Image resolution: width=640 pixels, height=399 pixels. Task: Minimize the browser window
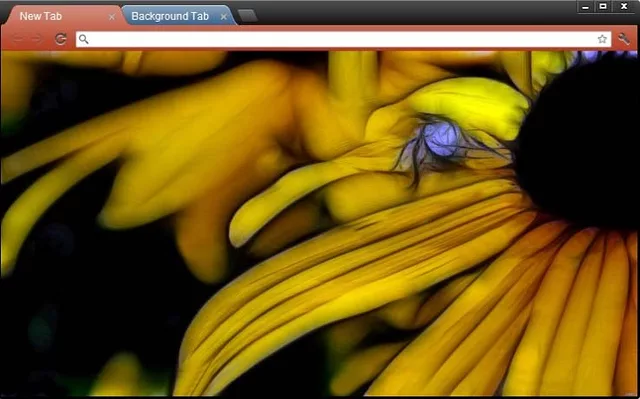[585, 7]
